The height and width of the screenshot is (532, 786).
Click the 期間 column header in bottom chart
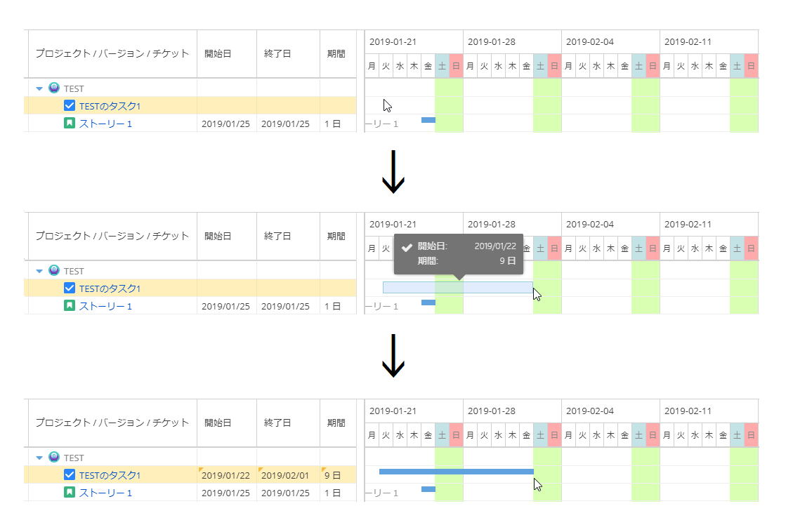tap(339, 423)
